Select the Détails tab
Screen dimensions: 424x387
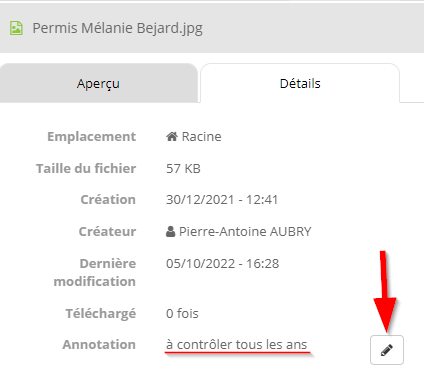click(x=300, y=83)
